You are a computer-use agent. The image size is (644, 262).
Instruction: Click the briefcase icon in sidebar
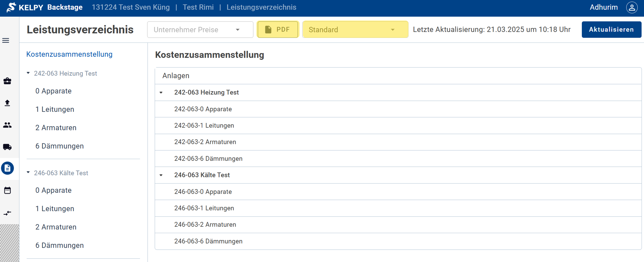pos(7,81)
